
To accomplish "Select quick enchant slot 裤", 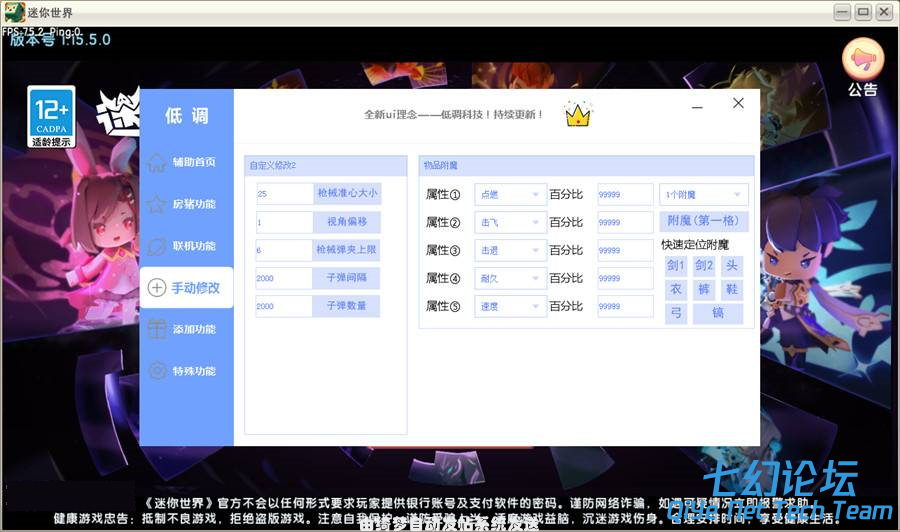I will (x=704, y=289).
